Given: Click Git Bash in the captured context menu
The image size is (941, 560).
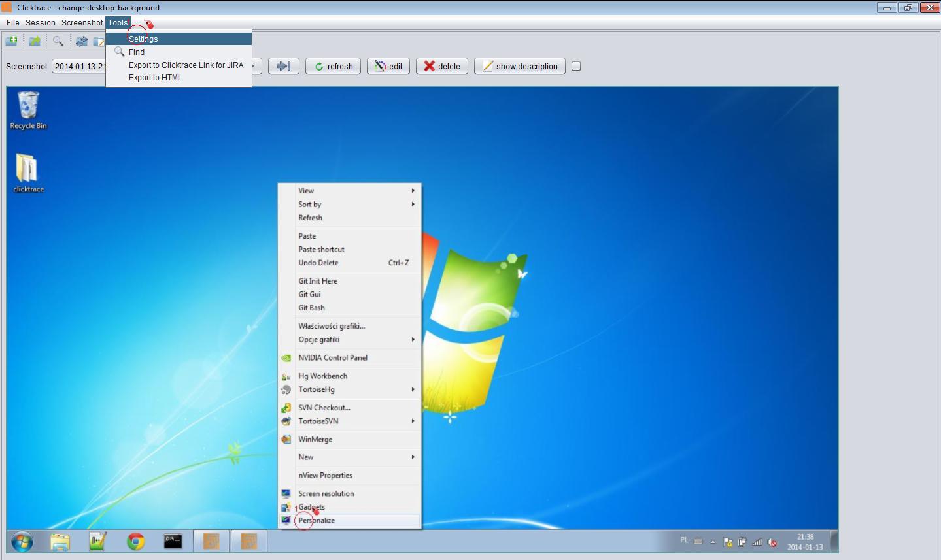Looking at the screenshot, I should pyautogui.click(x=349, y=308).
